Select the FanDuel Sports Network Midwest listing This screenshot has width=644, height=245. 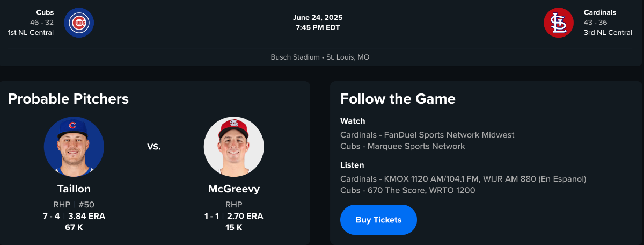pyautogui.click(x=427, y=135)
